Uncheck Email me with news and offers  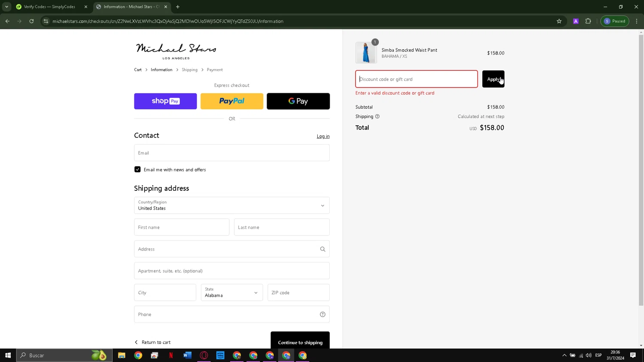coord(137,169)
